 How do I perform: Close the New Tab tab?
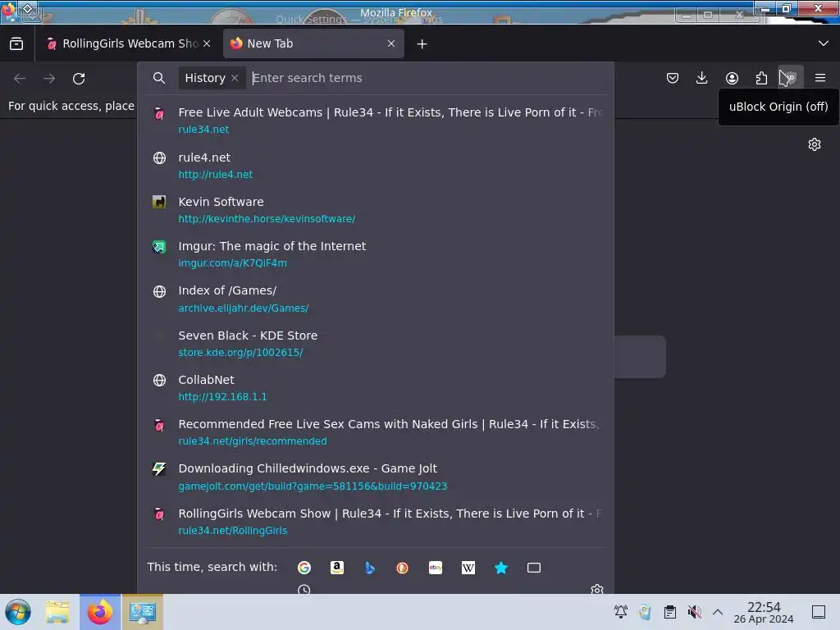391,44
